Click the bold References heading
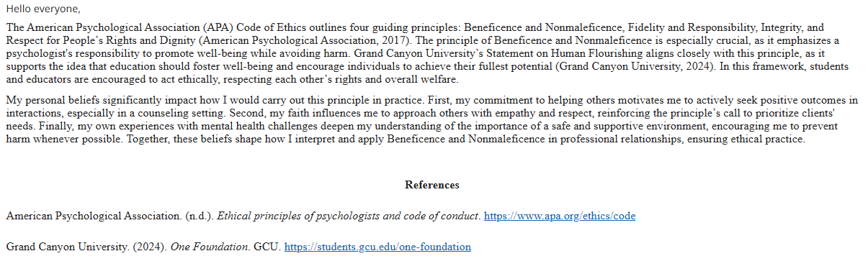Image resolution: width=868 pixels, height=269 pixels. [432, 185]
